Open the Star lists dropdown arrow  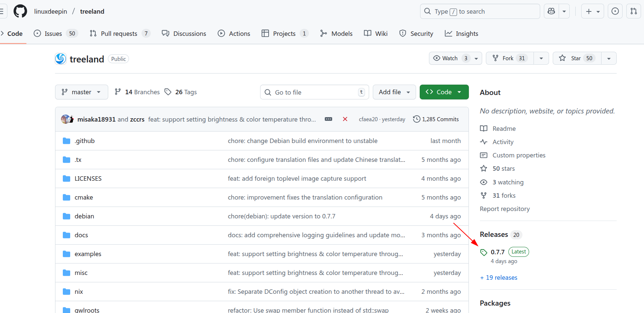(609, 58)
